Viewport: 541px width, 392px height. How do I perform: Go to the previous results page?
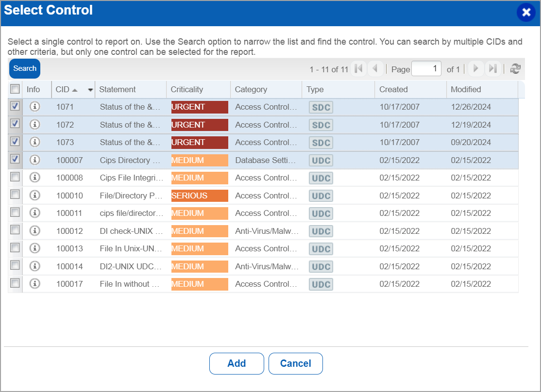(x=376, y=69)
